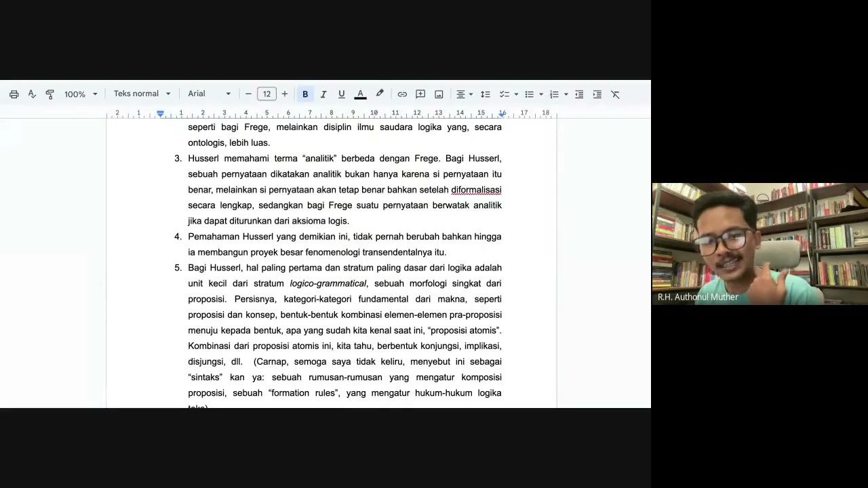Click the italic text "logico-grammatical"

coord(328,283)
